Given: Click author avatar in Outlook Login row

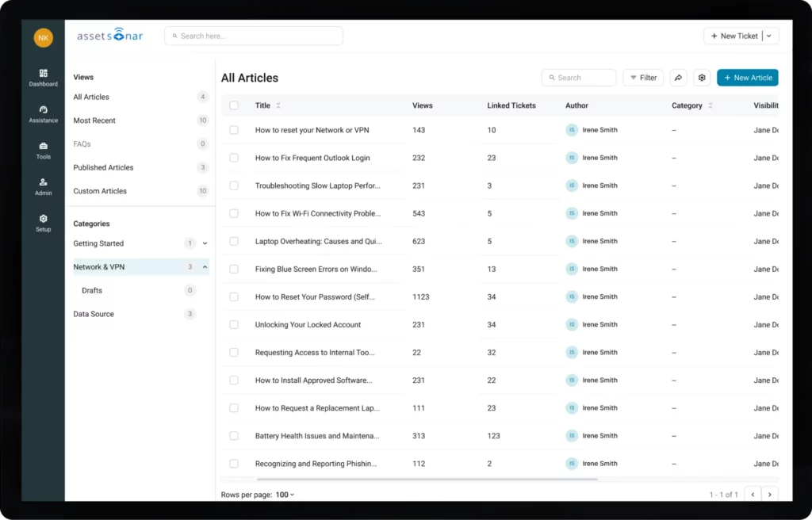Looking at the screenshot, I should click(x=572, y=158).
